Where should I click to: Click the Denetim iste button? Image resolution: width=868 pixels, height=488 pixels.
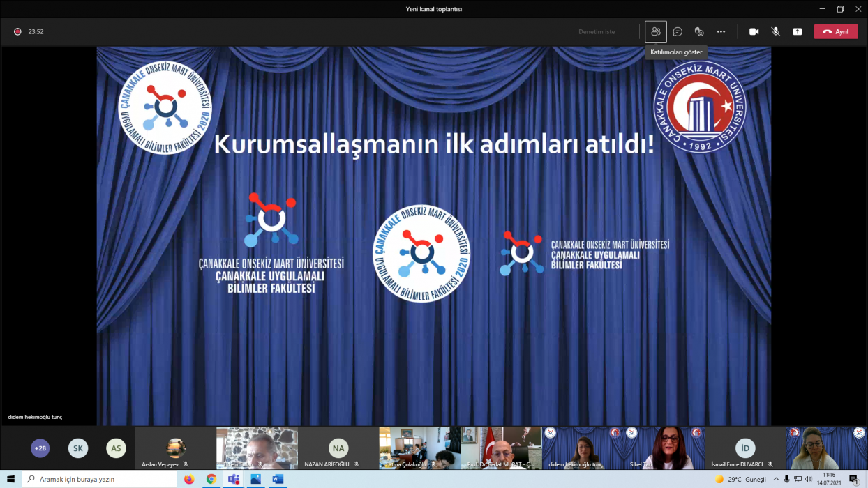tap(597, 32)
